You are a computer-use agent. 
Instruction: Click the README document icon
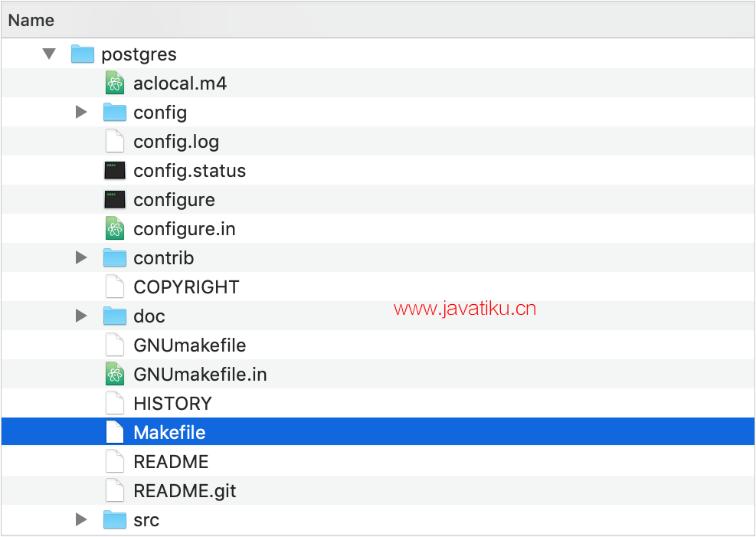pyautogui.click(x=115, y=461)
